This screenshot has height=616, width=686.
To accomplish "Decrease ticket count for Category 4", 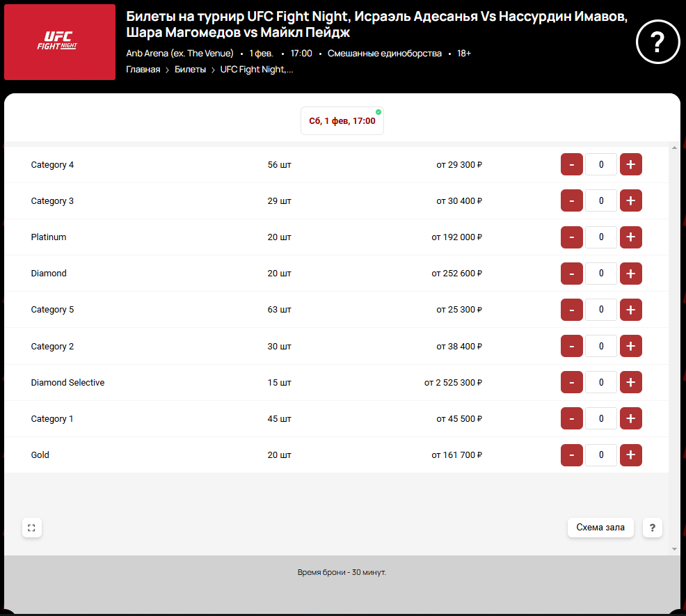I will tap(571, 165).
